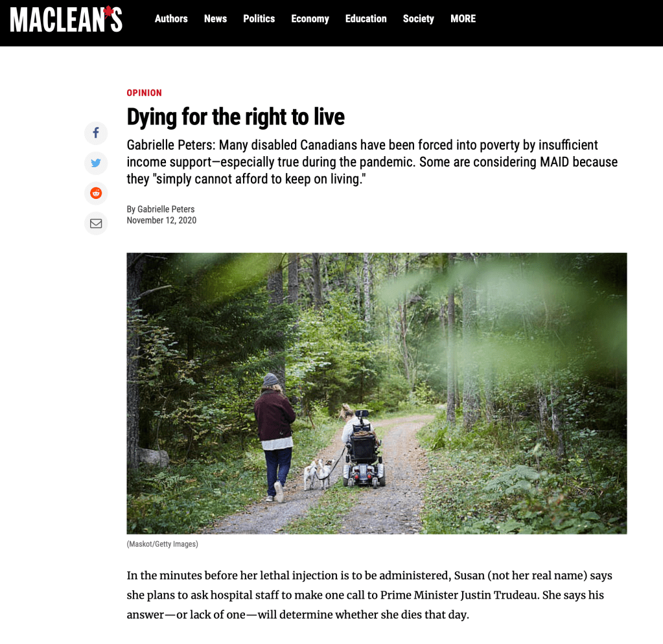Select Economy in the navigation bar
This screenshot has width=663, height=644.
coord(310,19)
